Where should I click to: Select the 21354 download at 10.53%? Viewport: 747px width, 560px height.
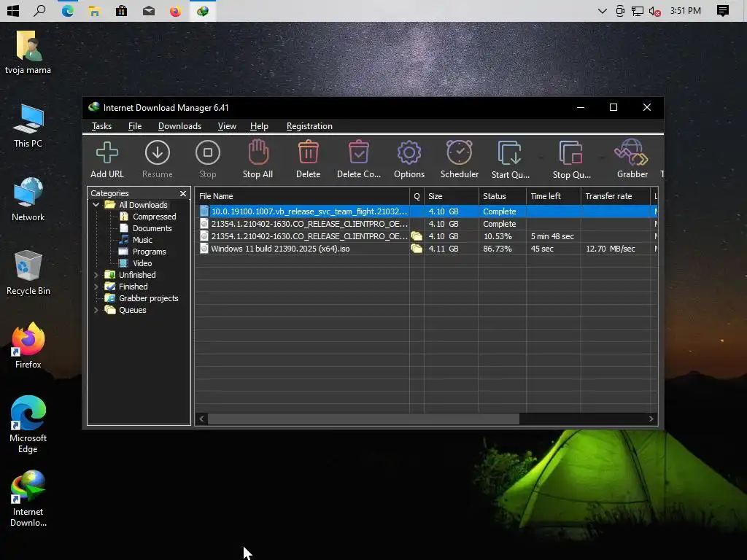[426, 236]
